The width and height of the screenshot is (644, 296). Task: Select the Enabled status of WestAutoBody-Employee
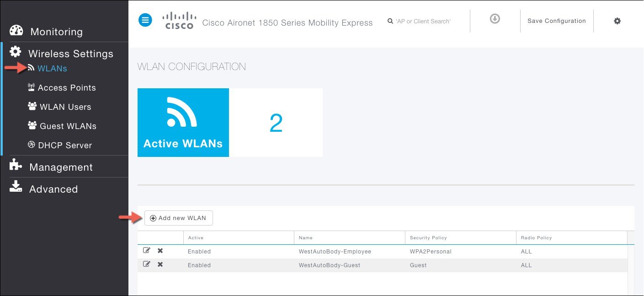click(199, 251)
